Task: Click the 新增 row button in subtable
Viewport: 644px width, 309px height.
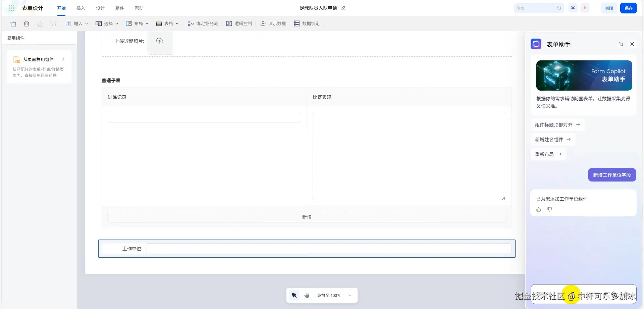Action: point(307,217)
